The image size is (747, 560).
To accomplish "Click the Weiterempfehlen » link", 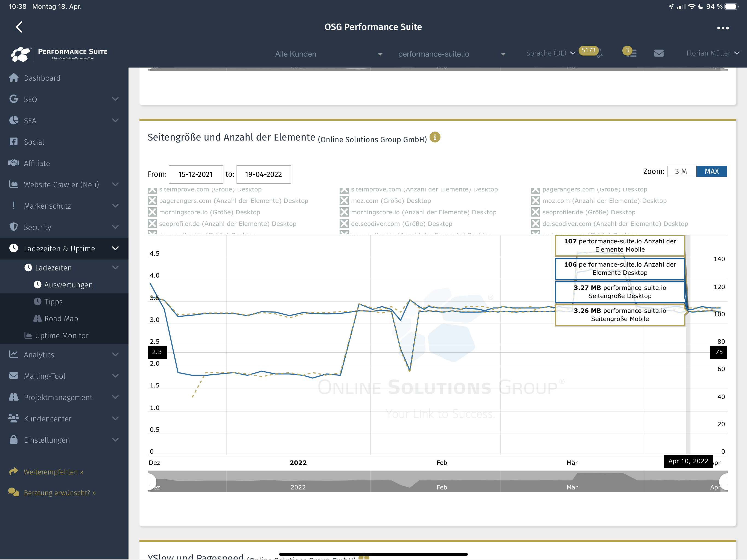I will coord(54,472).
